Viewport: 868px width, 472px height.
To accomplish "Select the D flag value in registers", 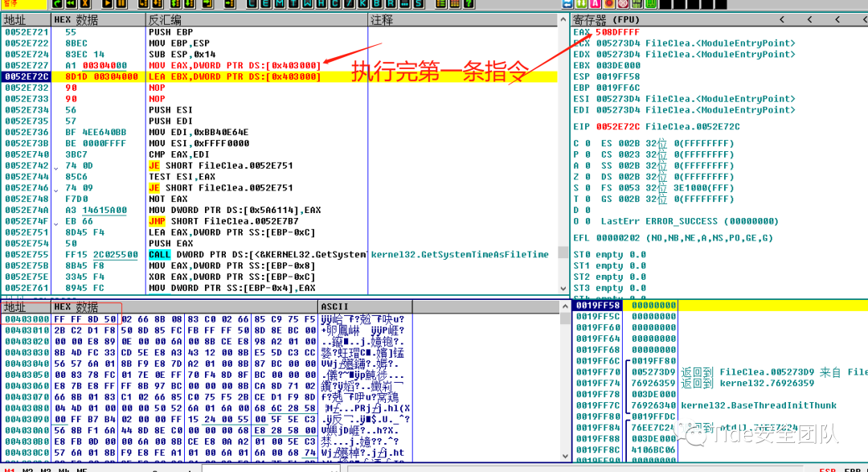I will 588,210.
